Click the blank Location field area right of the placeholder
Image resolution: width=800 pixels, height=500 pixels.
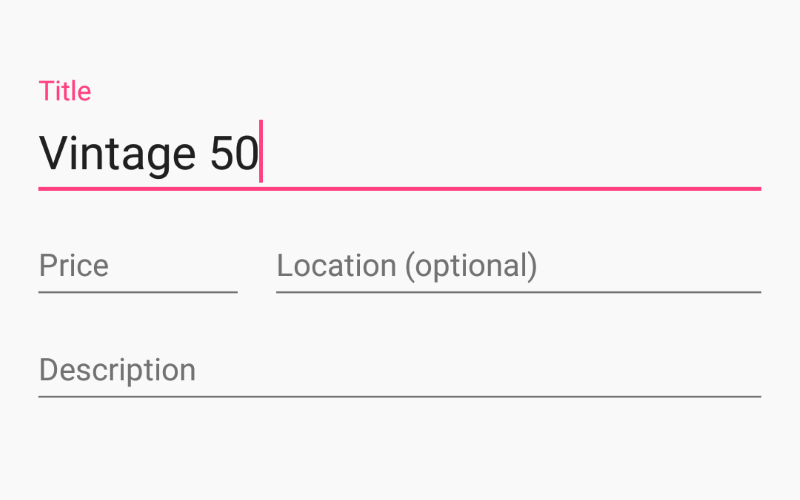click(650, 266)
